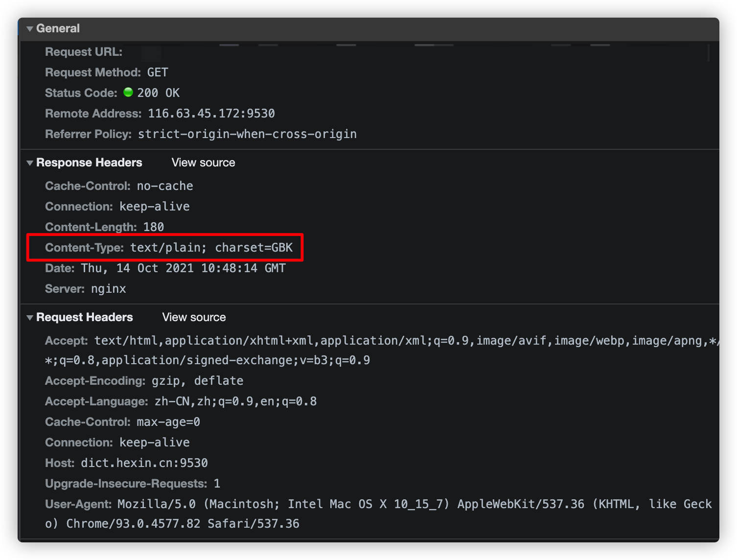Open View source for Request Headers
This screenshot has width=737, height=560.
coord(193,317)
